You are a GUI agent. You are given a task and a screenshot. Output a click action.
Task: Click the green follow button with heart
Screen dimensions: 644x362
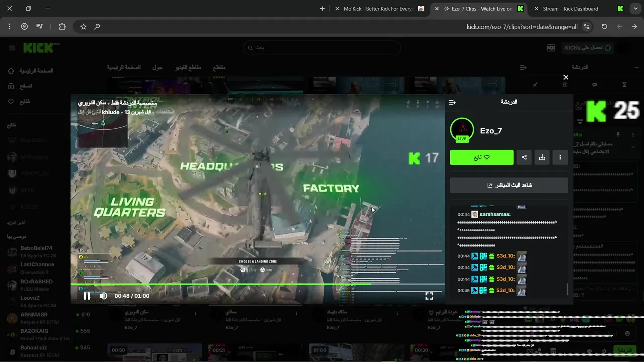click(x=481, y=157)
